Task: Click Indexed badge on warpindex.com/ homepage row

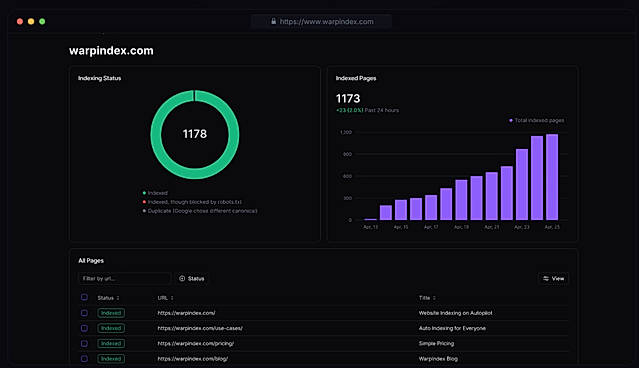Action: (111, 313)
